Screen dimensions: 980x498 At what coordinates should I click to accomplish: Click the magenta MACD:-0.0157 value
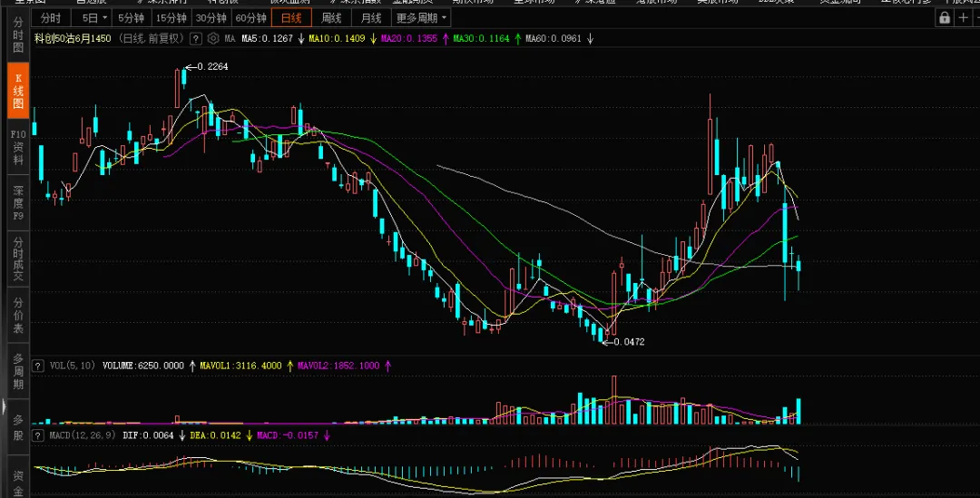(288, 435)
